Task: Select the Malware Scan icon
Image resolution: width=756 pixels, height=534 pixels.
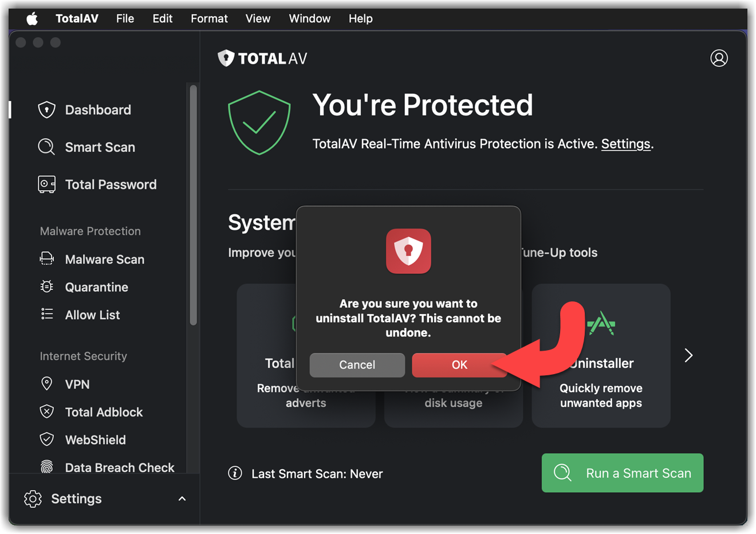Action: 46,259
